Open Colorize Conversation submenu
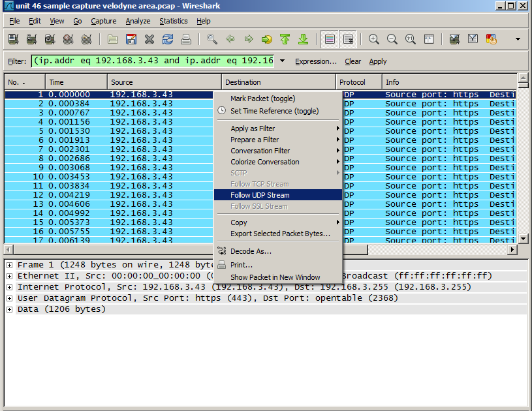 click(x=278, y=162)
